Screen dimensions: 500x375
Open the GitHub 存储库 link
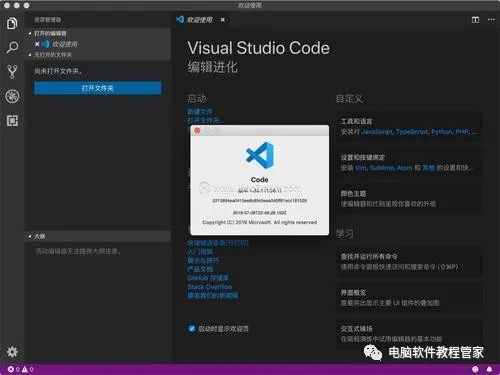[x=208, y=278]
